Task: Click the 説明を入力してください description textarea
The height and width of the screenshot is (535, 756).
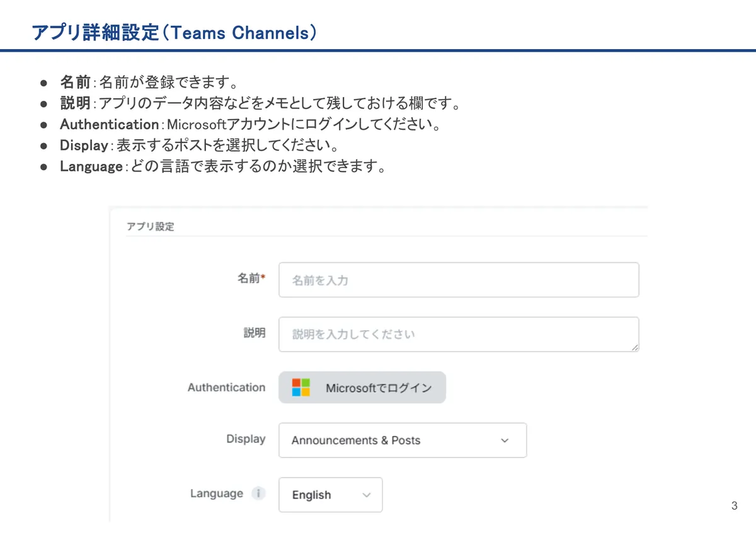Action: pyautogui.click(x=459, y=334)
